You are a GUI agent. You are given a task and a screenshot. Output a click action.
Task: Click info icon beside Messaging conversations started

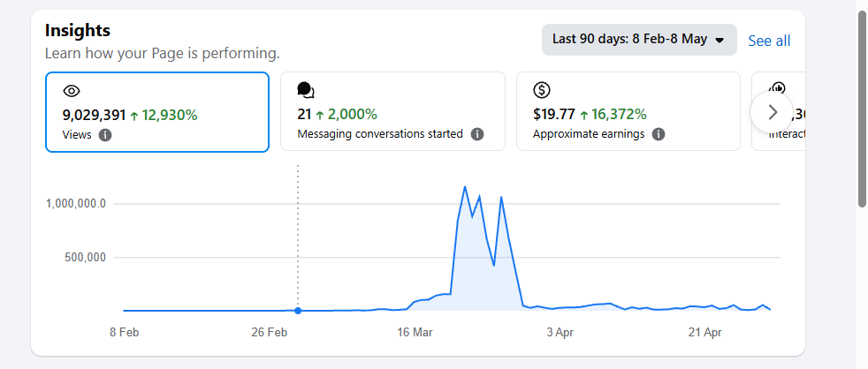click(477, 134)
